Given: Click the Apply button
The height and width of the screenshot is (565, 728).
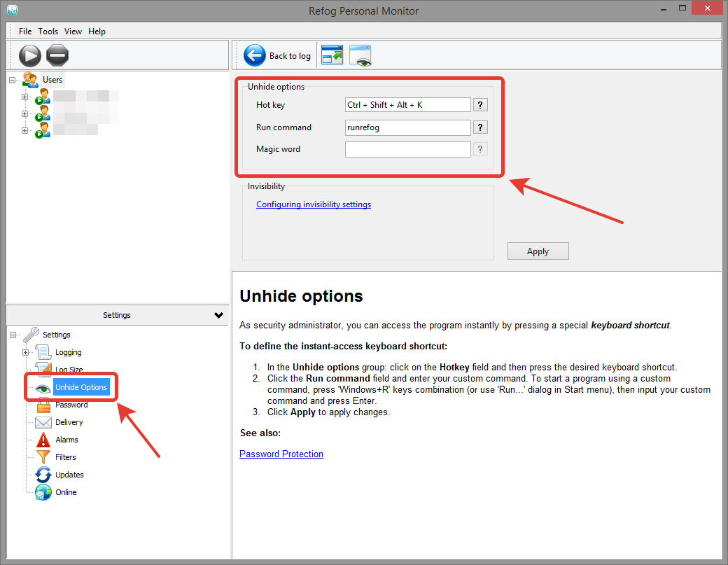Looking at the screenshot, I should pos(538,251).
